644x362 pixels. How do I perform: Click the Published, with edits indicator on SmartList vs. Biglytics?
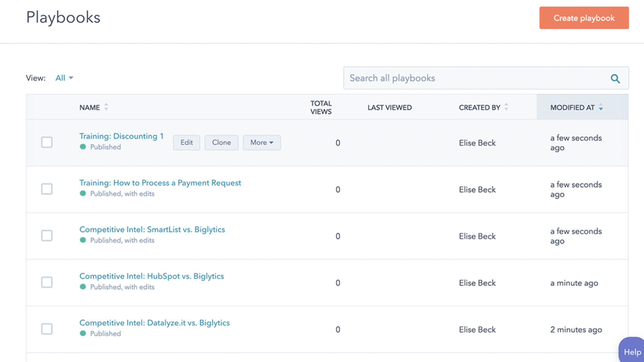tap(83, 240)
